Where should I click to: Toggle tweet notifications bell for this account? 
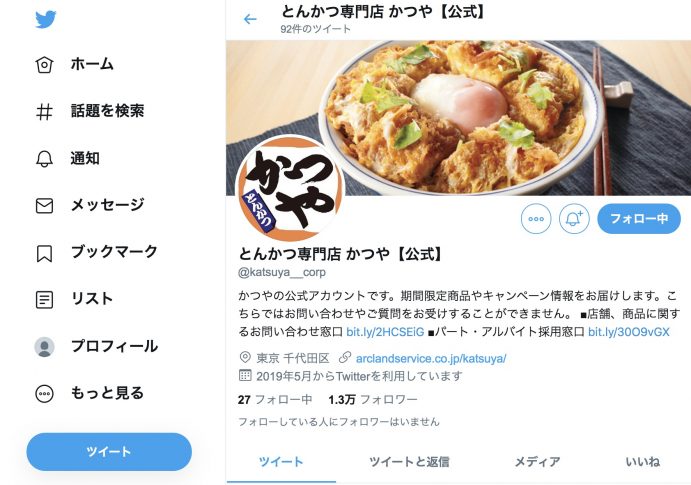574,218
